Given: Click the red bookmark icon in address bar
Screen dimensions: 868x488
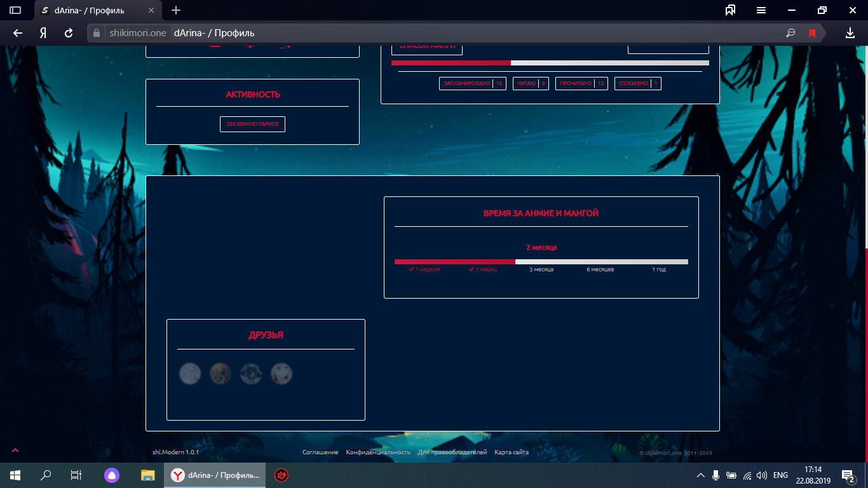Looking at the screenshot, I should pos(812,34).
